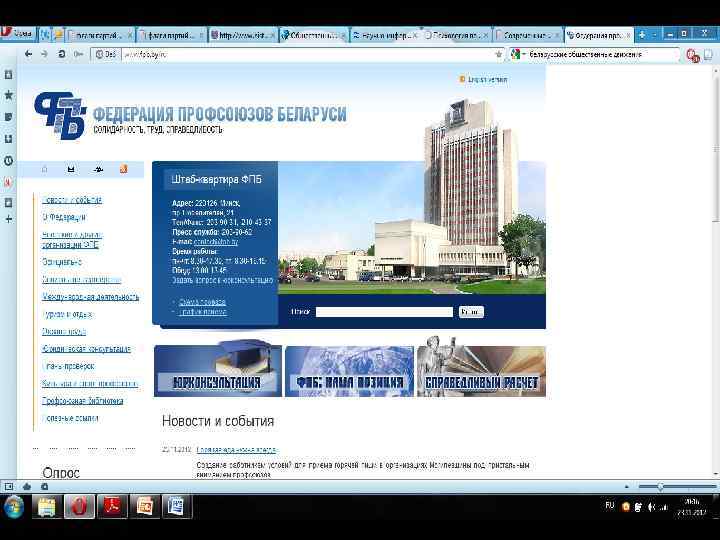Click the sitemap icon in site toolbar
Screen dimensions: 720x540
click(98, 169)
